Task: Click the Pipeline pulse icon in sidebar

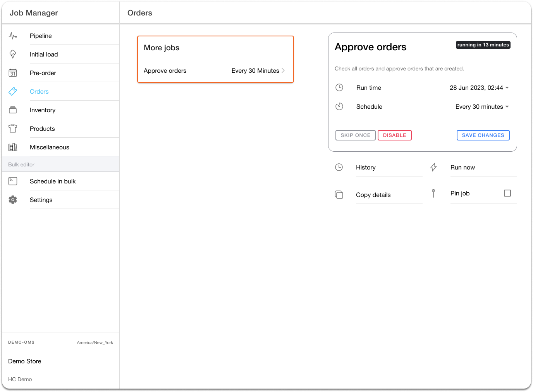Action: [x=13, y=36]
